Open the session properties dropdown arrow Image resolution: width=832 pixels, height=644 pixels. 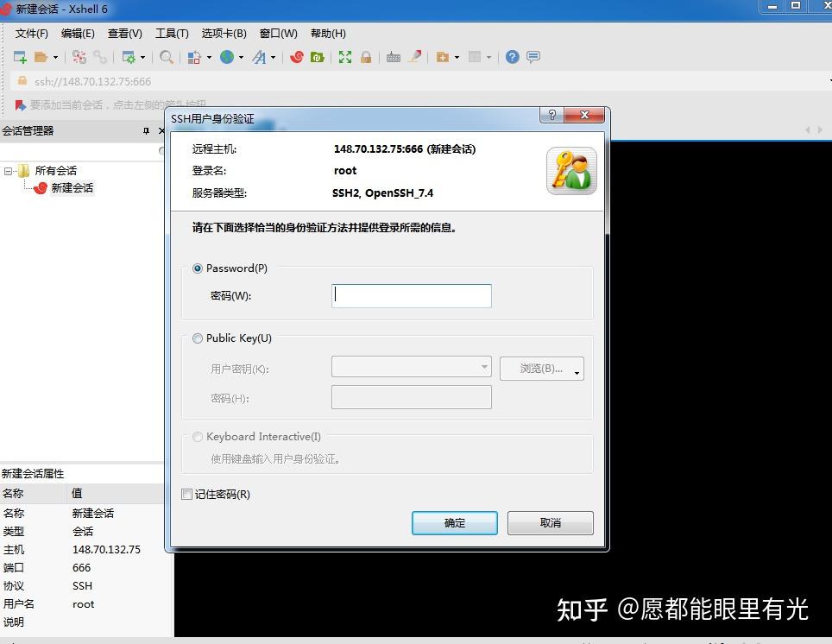[x=142, y=57]
